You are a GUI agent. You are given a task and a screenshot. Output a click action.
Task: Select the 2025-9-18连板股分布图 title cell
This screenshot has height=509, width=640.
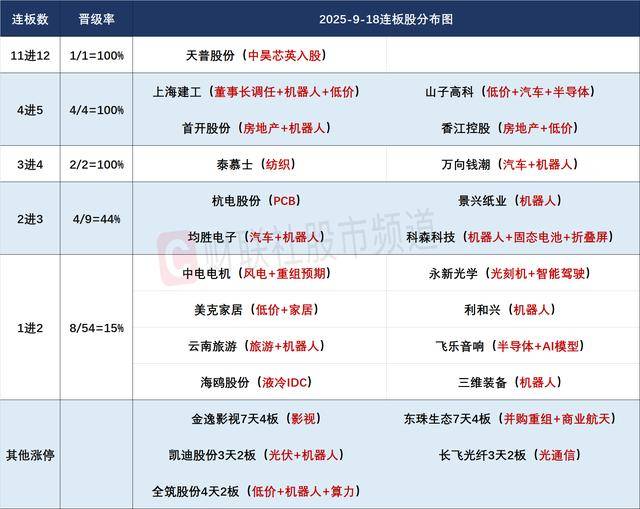coord(385,19)
